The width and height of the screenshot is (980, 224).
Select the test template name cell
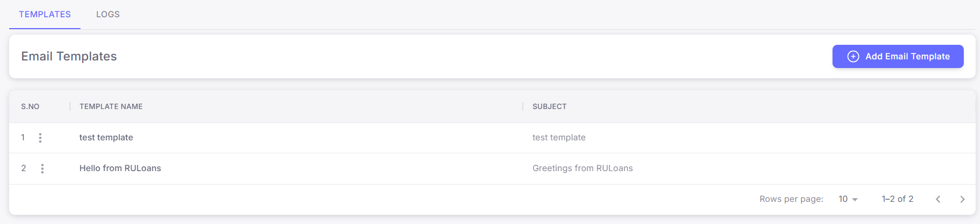(106, 138)
